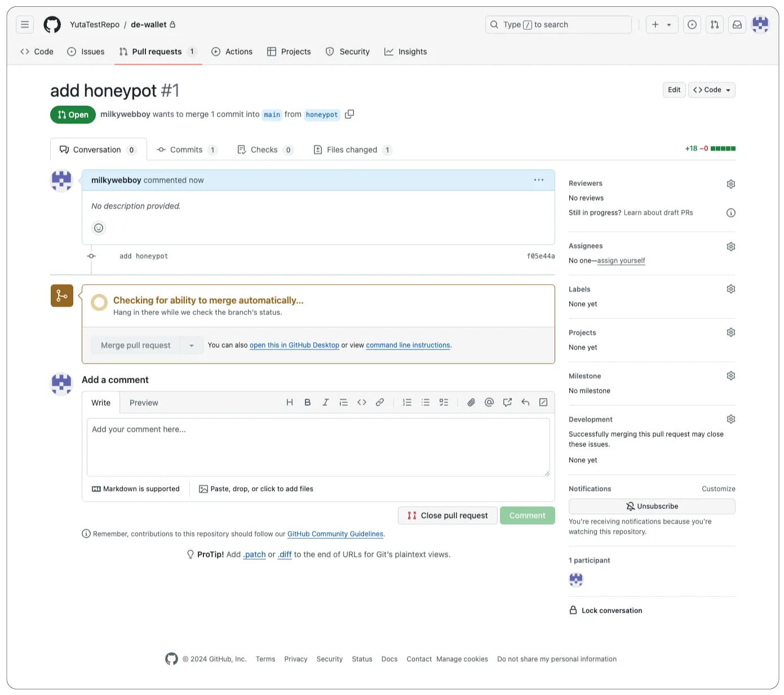Open the Projects gear settings
784x695 pixels.
tap(731, 333)
